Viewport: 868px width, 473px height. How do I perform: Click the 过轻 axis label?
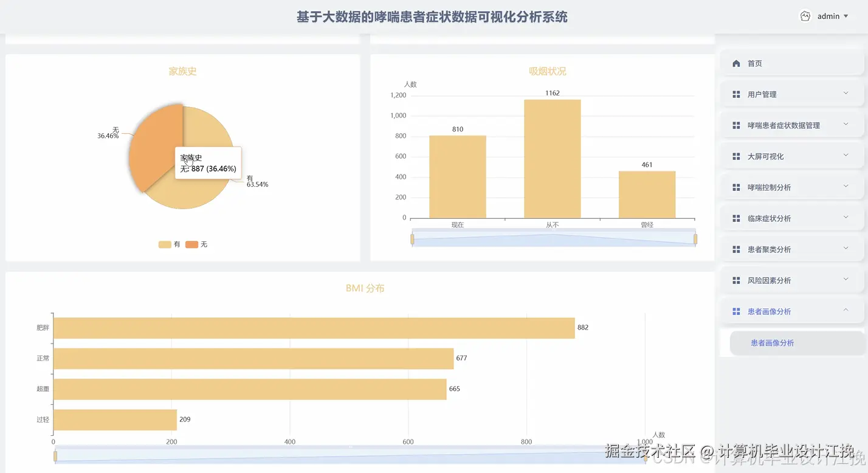[43, 419]
